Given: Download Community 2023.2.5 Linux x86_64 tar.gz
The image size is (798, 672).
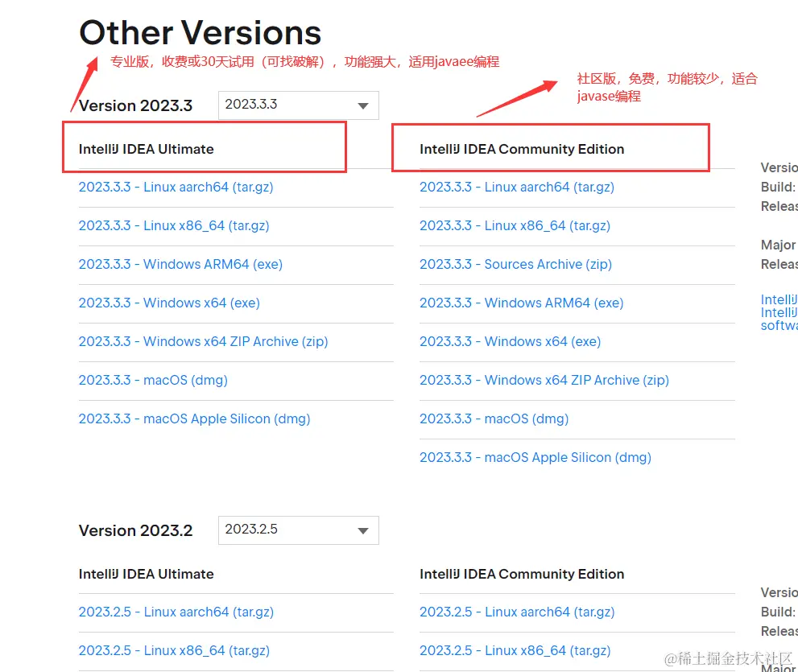Looking at the screenshot, I should point(515,650).
